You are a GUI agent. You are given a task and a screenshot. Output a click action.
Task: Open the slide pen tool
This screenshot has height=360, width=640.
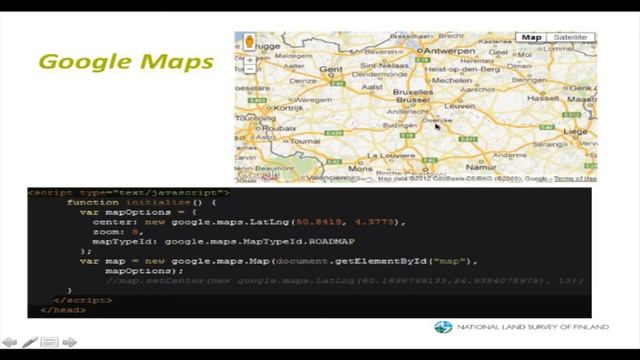(x=30, y=342)
